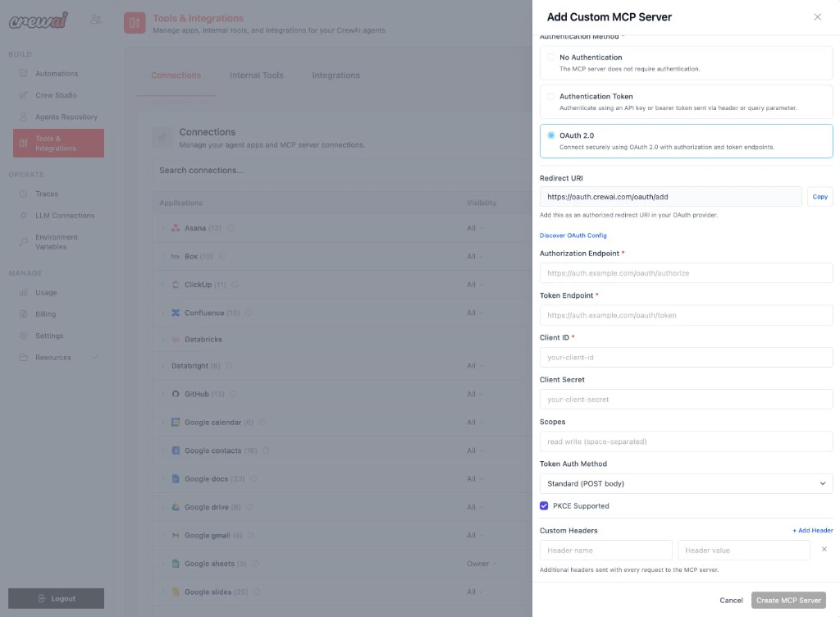Image resolution: width=840 pixels, height=617 pixels.
Task: Open the visibility dropdown for Google sheets
Action: pyautogui.click(x=482, y=563)
